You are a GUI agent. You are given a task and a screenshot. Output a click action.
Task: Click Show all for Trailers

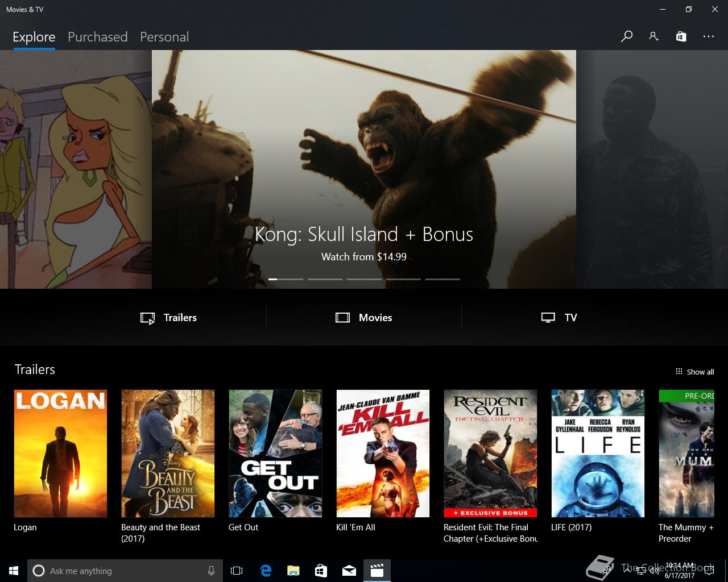click(694, 372)
